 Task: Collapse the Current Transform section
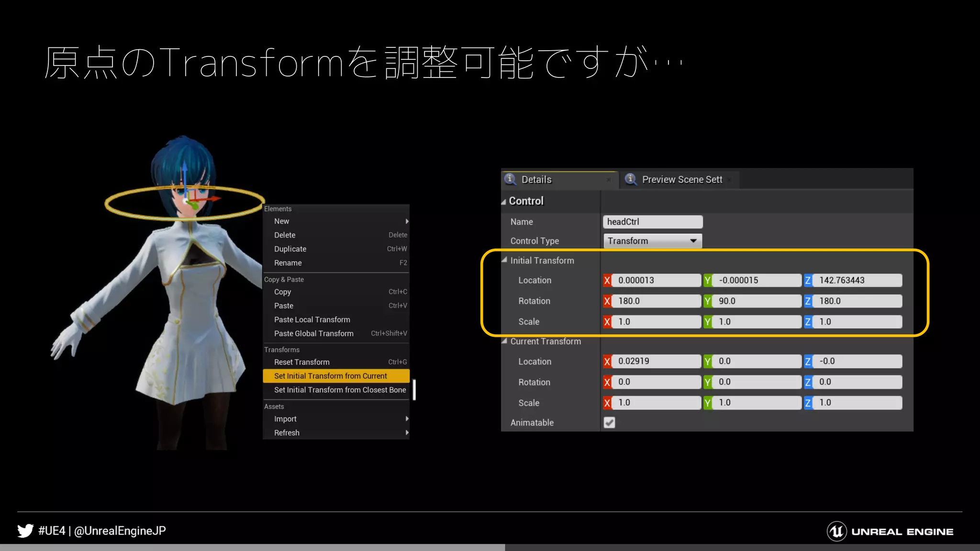point(504,341)
